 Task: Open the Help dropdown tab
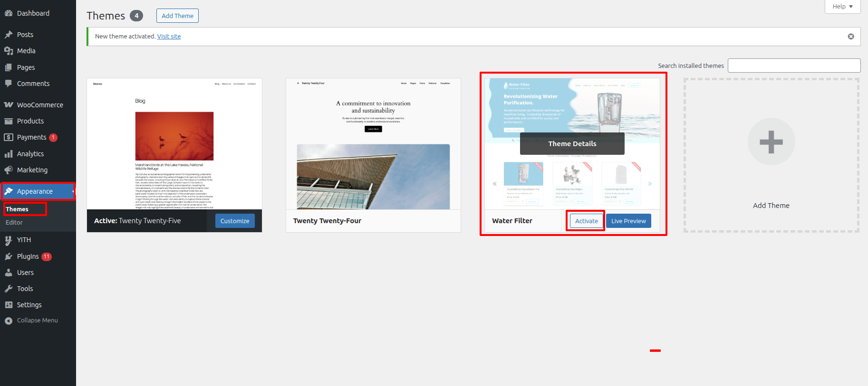pyautogui.click(x=842, y=7)
